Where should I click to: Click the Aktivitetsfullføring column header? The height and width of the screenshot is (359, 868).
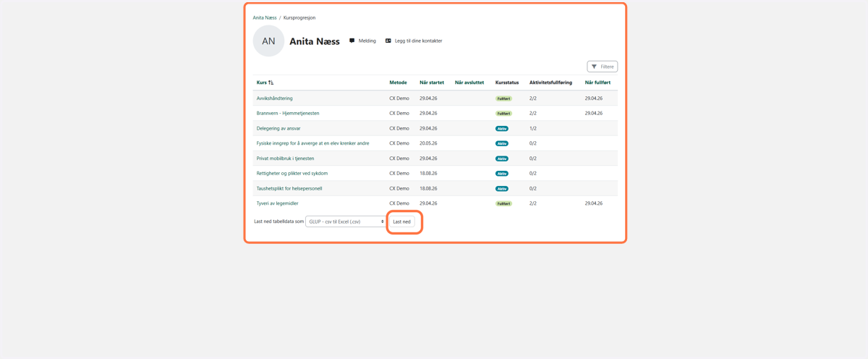click(550, 83)
